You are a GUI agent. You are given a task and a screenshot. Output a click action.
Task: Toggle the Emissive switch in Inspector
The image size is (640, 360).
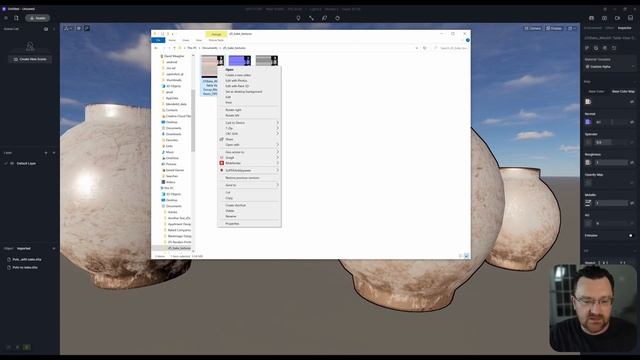pyautogui.click(x=630, y=236)
